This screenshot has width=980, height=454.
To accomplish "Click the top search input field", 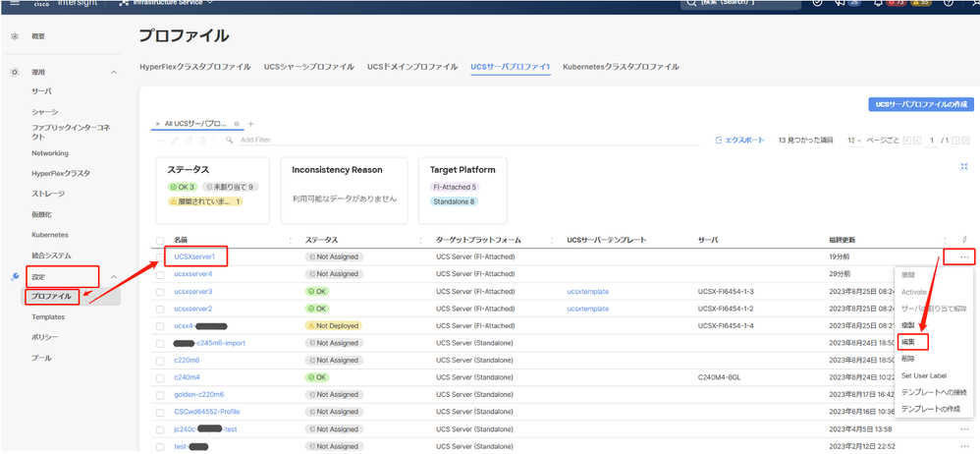I will click(x=740, y=3).
